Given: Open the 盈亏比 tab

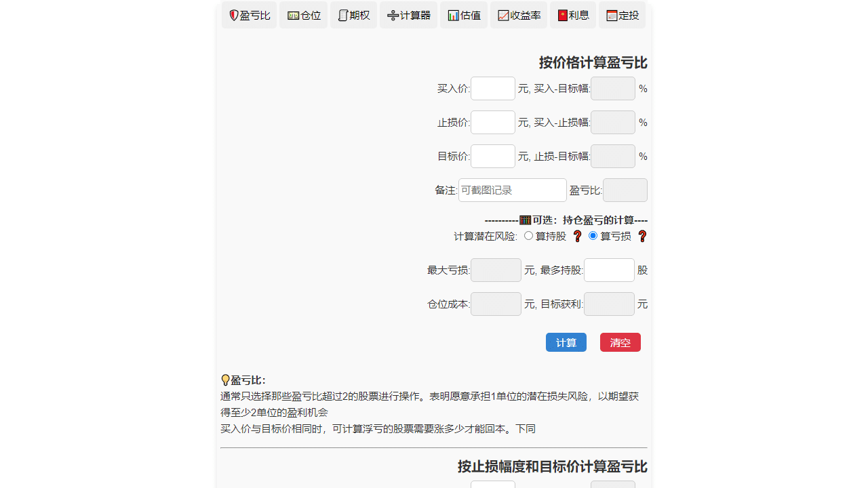Looking at the screenshot, I should 249,15.
